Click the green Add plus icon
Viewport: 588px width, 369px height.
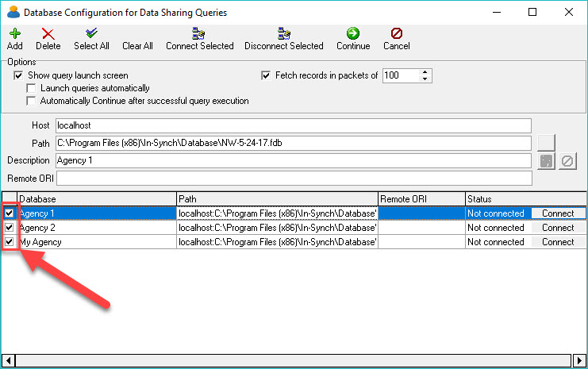pos(14,33)
